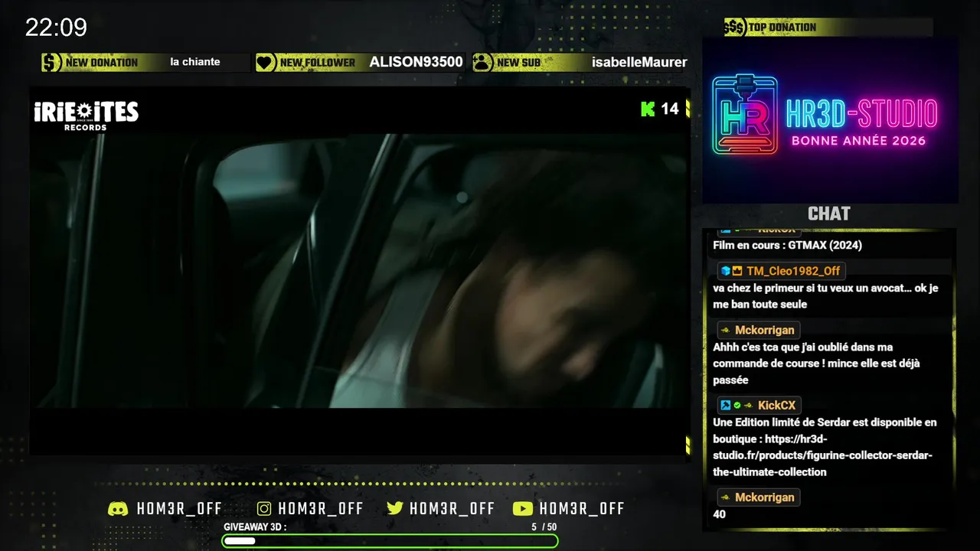This screenshot has width=980, height=551.
Task: Click the giveaway counter '5 / 50'
Action: pos(544,527)
